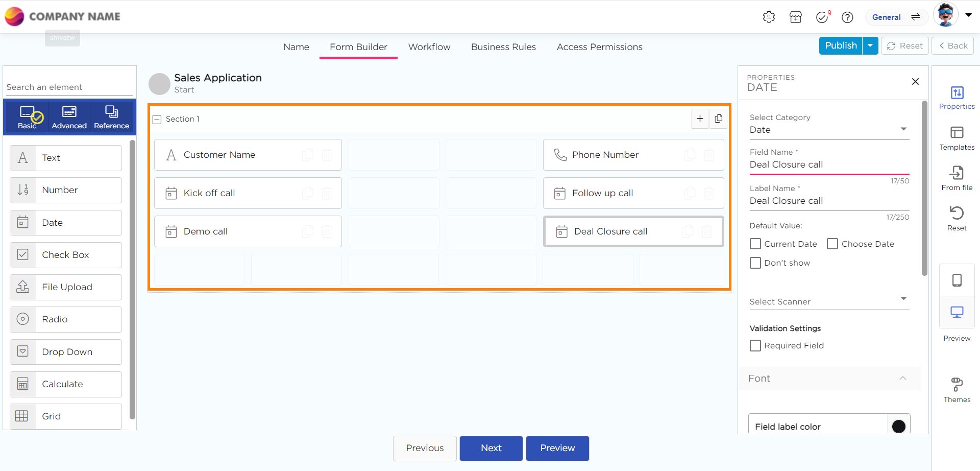Open the Business Rules tab
Viewport: 980px width, 471px height.
click(x=503, y=47)
